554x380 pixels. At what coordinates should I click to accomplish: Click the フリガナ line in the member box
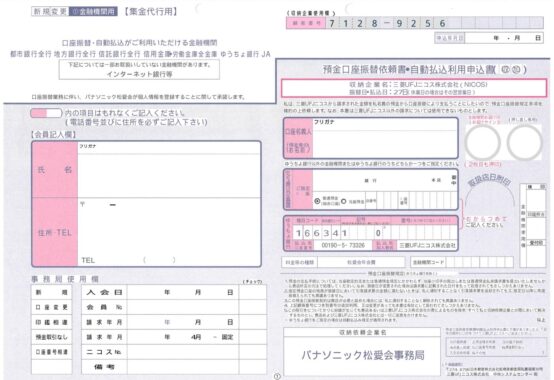point(169,147)
